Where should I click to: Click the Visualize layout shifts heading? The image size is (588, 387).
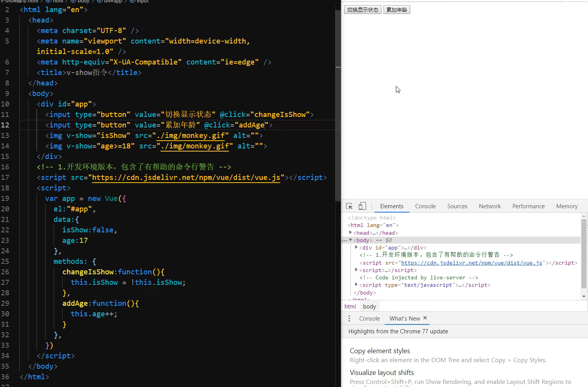(382, 373)
